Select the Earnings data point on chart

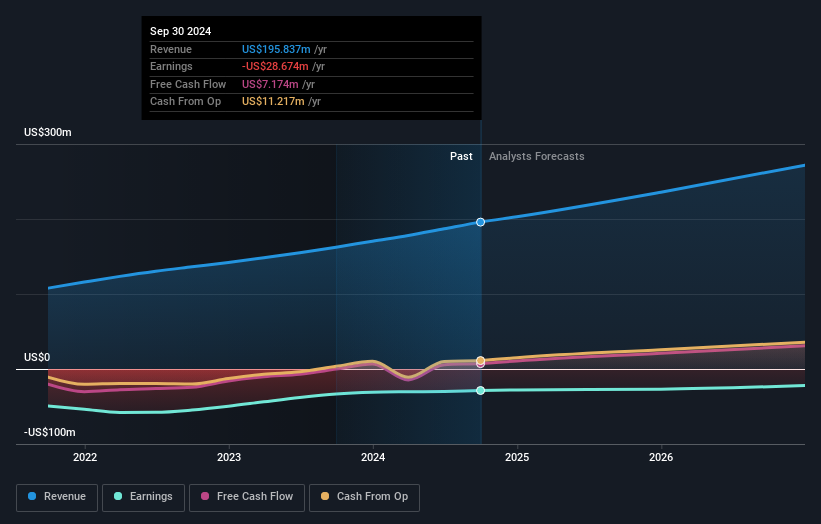pyautogui.click(x=481, y=391)
